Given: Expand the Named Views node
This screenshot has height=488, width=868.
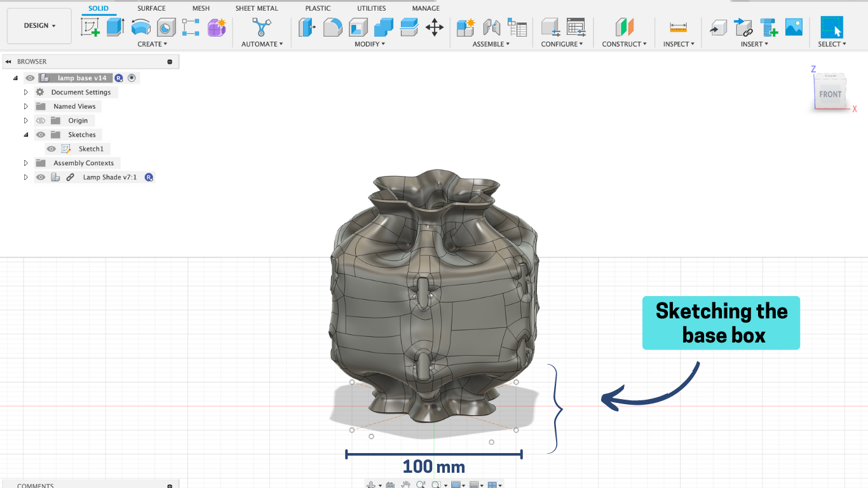Looking at the screenshot, I should coord(26,106).
